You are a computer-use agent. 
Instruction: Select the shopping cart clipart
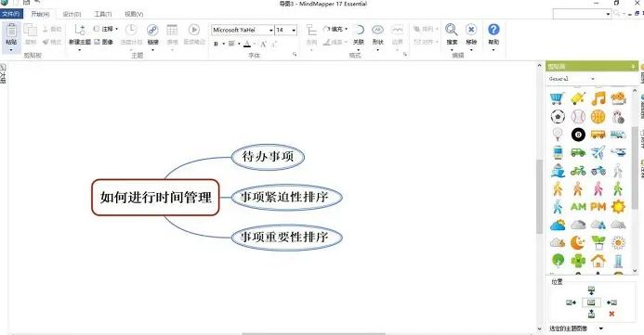click(x=558, y=98)
